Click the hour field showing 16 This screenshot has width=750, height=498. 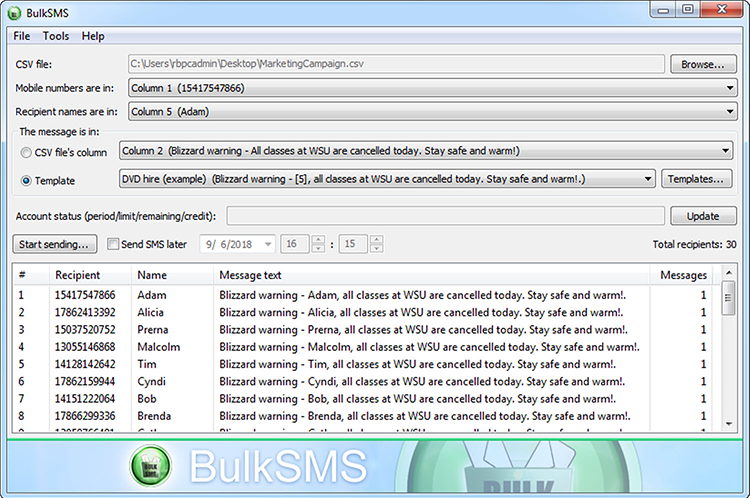point(295,244)
